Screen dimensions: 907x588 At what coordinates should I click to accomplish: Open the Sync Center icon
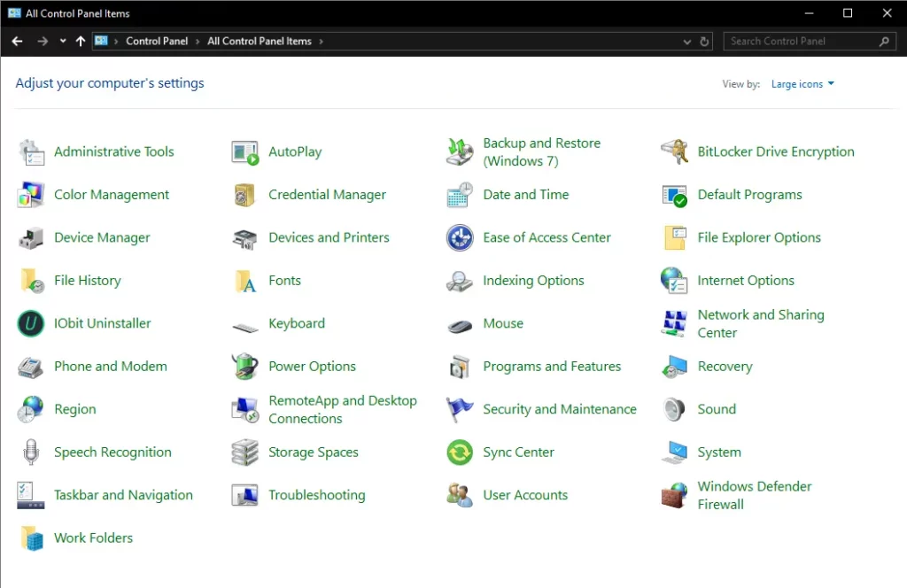pyautogui.click(x=460, y=453)
